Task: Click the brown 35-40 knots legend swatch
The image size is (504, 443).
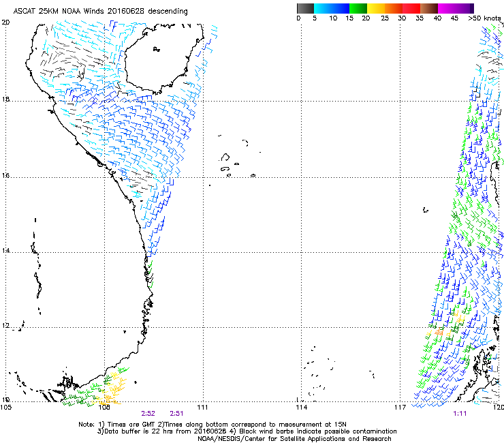Action: [429, 8]
